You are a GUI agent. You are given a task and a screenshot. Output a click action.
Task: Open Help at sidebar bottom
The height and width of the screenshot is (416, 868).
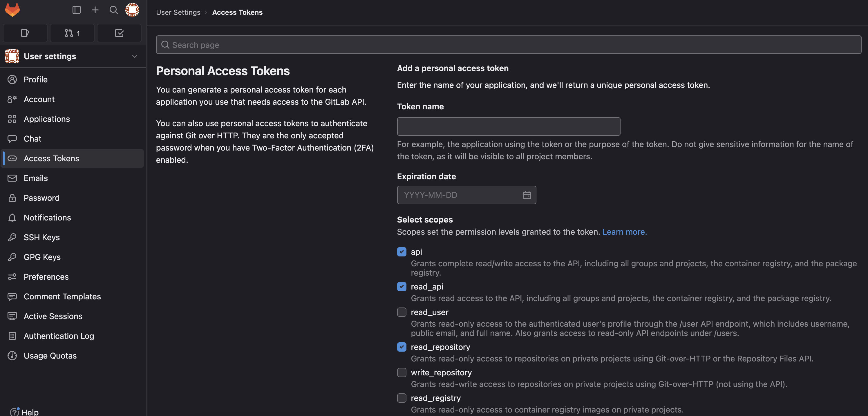coord(24,412)
